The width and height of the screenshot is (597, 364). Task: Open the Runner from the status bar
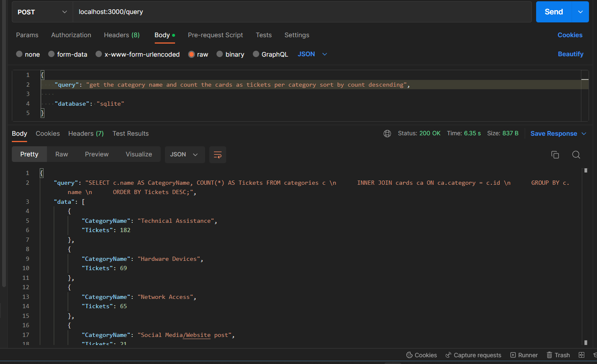(x=524, y=355)
